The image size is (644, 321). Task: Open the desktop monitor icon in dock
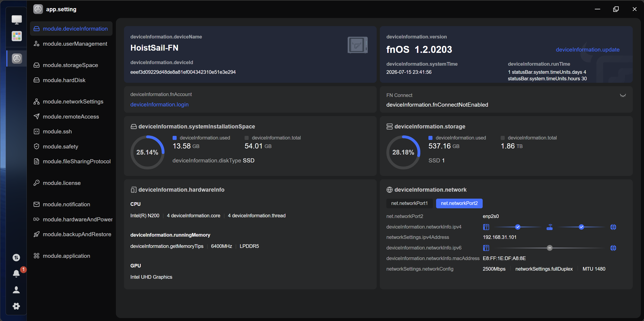point(16,20)
